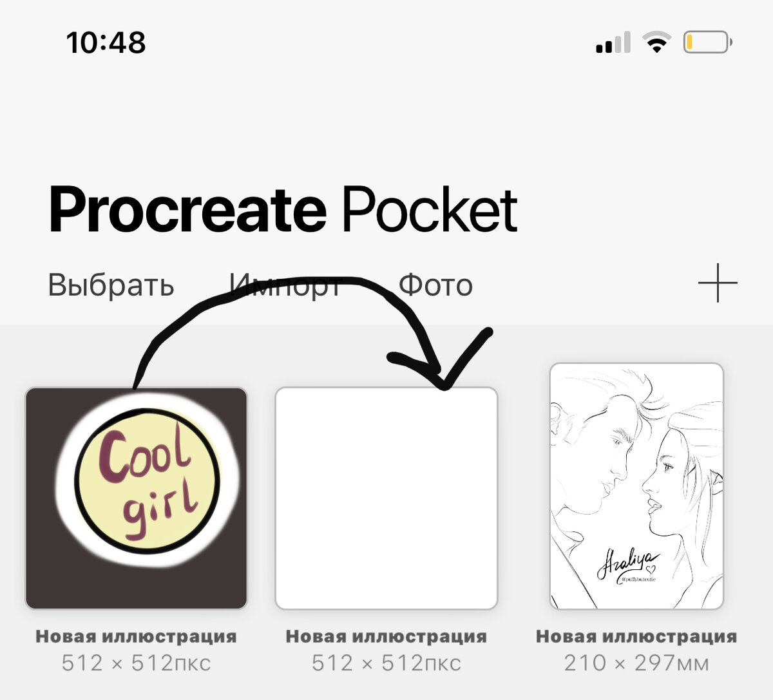Tap the battery indicator icon
Screen dimensions: 773x700
[x=708, y=43]
